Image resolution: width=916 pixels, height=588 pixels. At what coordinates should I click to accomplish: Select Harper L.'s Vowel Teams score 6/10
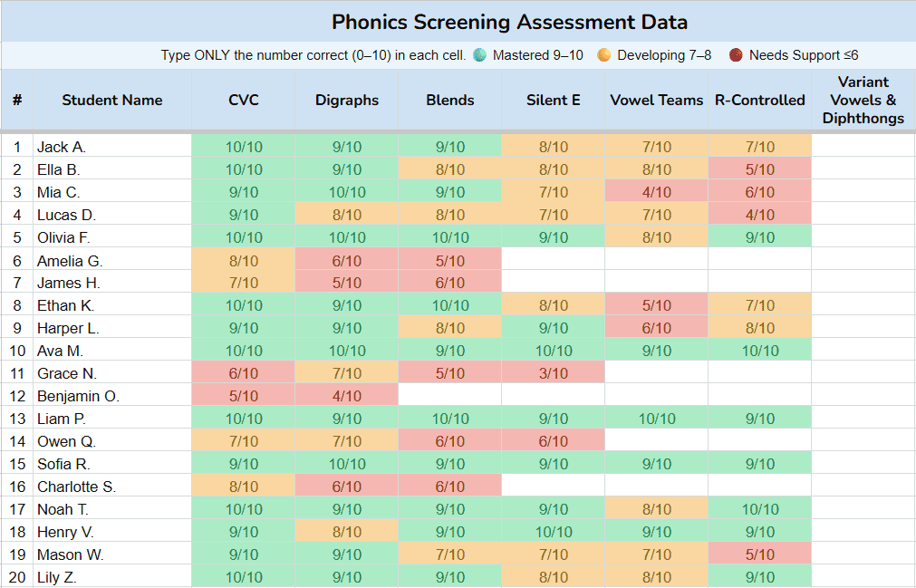pos(657,328)
